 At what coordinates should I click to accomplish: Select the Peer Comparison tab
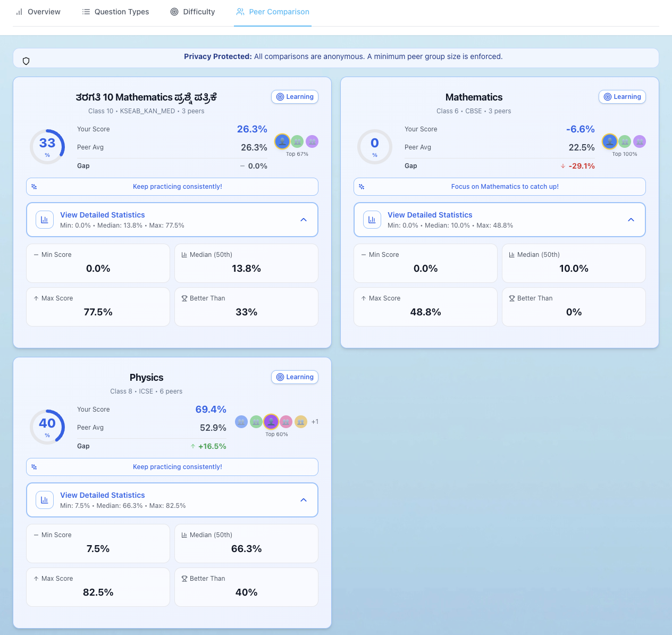[273, 12]
